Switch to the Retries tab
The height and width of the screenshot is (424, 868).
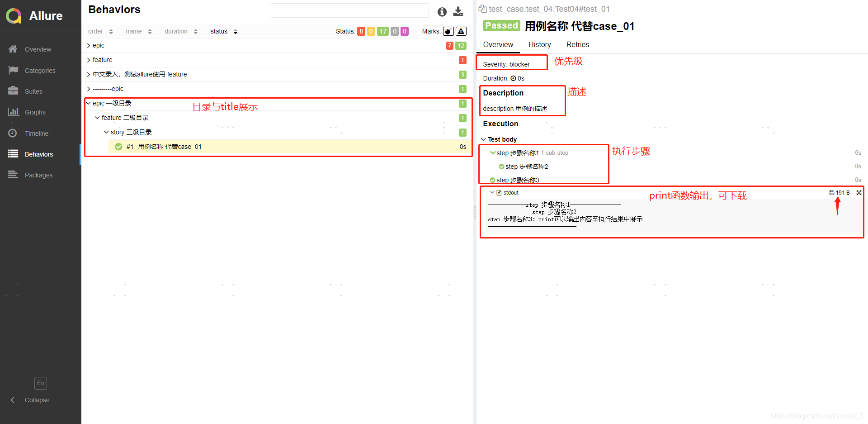(x=578, y=44)
